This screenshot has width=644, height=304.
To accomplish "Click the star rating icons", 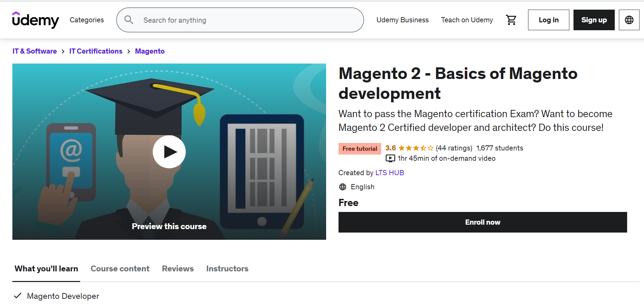I will pos(416,148).
